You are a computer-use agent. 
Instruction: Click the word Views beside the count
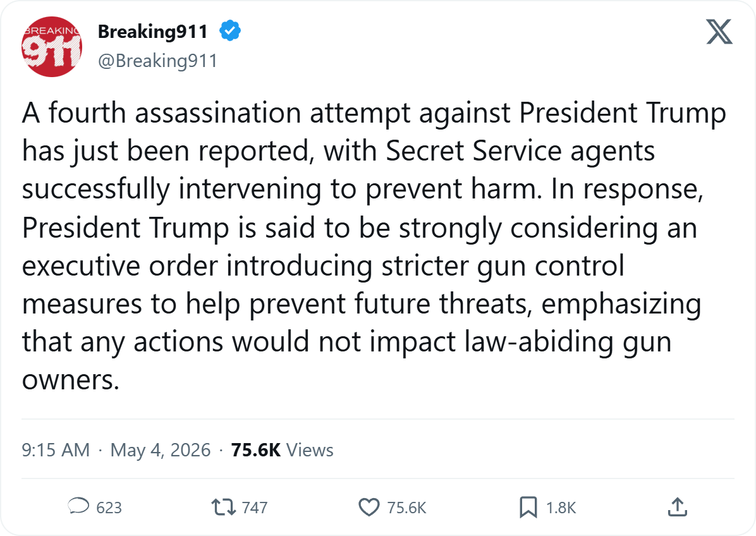coord(310,449)
